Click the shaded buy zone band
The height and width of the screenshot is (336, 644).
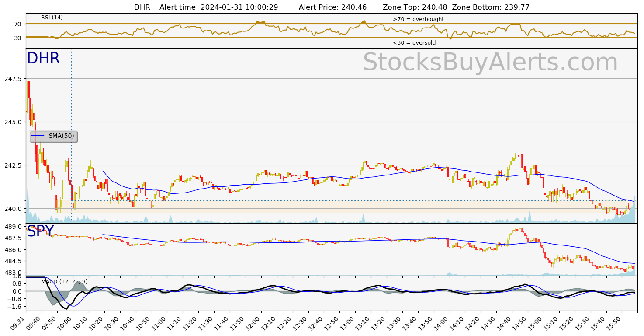coord(353,206)
